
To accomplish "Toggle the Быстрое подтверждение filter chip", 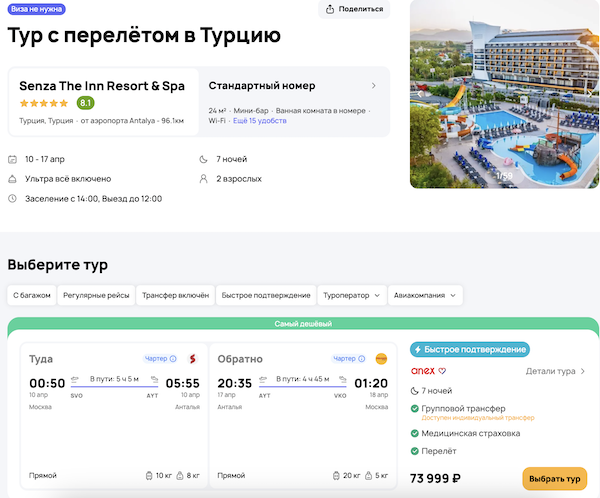I will 266,295.
